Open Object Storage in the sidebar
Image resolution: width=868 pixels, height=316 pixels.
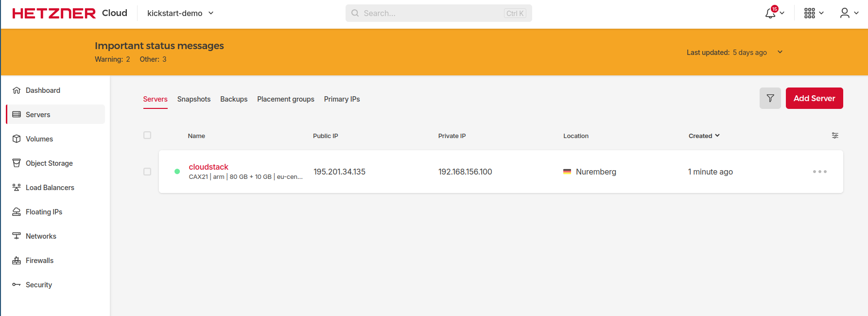click(56, 163)
